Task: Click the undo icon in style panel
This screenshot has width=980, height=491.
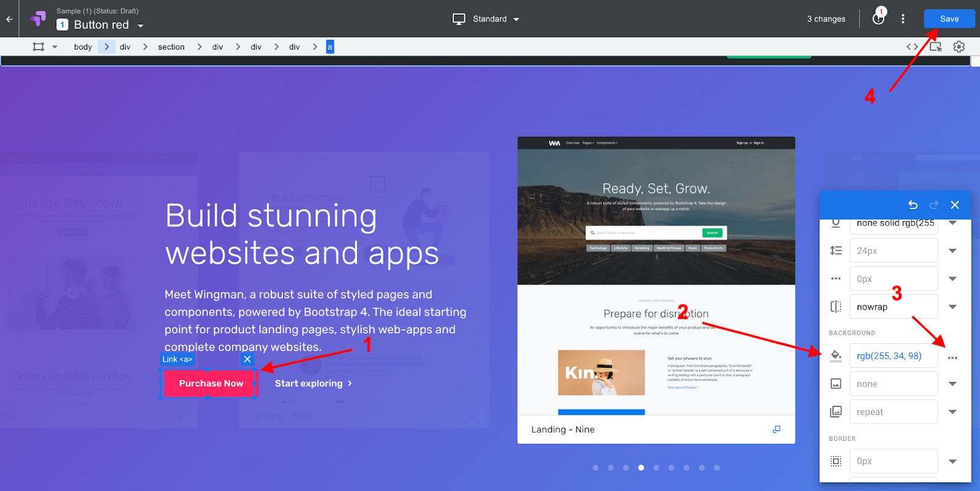Action: [913, 205]
